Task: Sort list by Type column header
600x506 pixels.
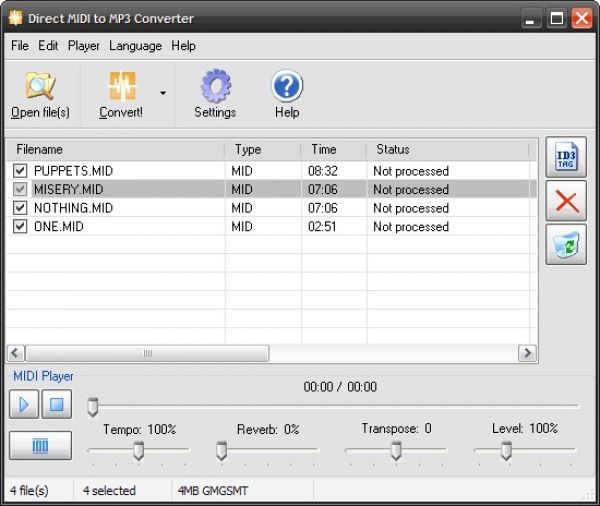Action: click(x=263, y=150)
